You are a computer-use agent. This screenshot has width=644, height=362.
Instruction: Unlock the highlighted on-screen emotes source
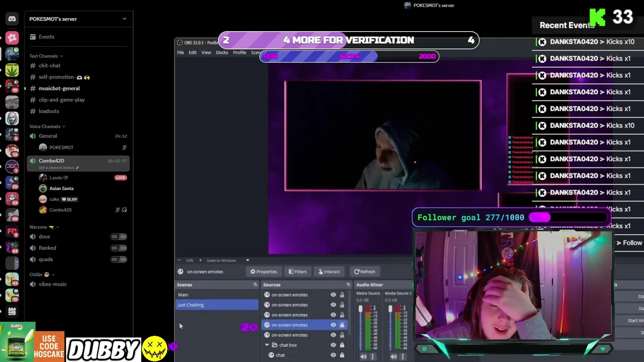coord(342,325)
